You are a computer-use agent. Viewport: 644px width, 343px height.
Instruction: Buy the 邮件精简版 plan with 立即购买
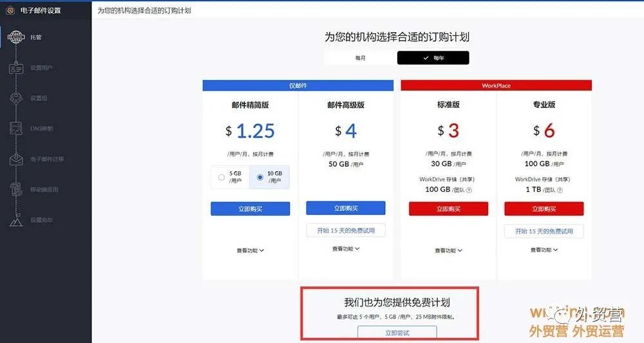coord(250,209)
